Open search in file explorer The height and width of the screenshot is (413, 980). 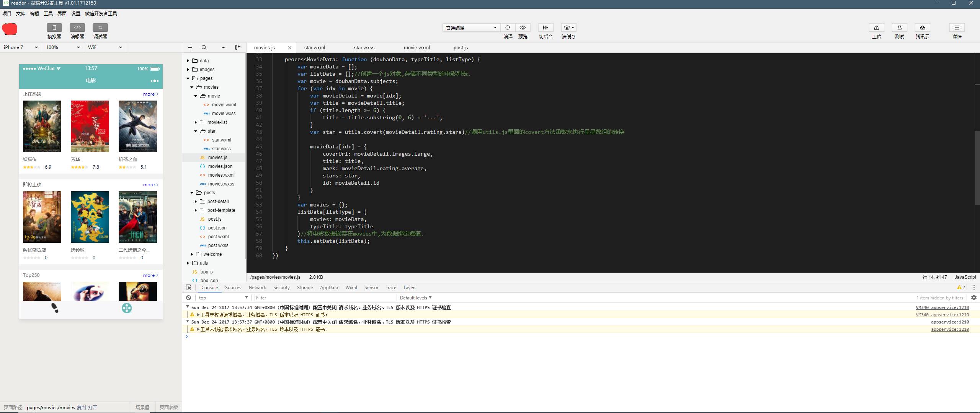tap(204, 47)
